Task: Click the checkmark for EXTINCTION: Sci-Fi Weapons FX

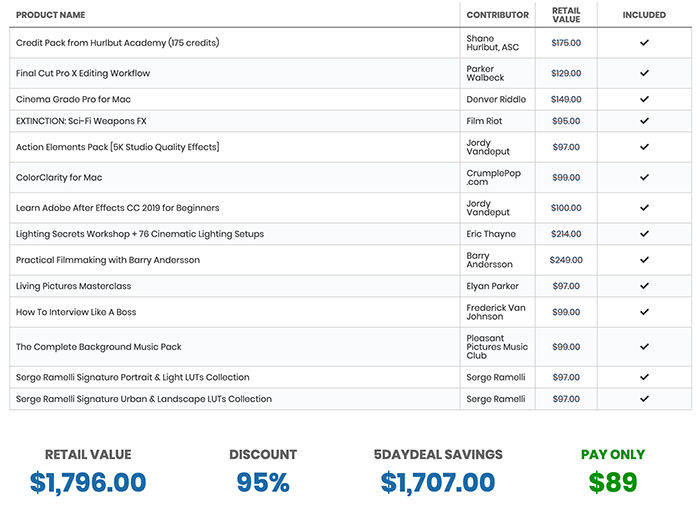Action: point(644,121)
